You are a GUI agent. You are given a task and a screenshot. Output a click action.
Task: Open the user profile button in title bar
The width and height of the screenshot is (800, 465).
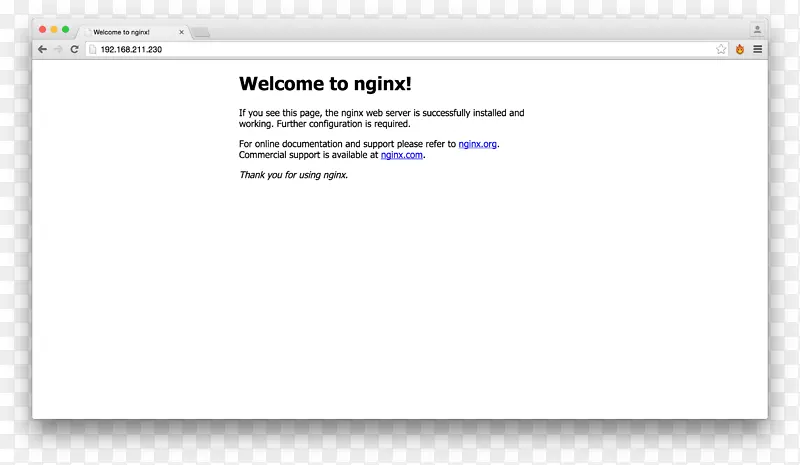757,30
